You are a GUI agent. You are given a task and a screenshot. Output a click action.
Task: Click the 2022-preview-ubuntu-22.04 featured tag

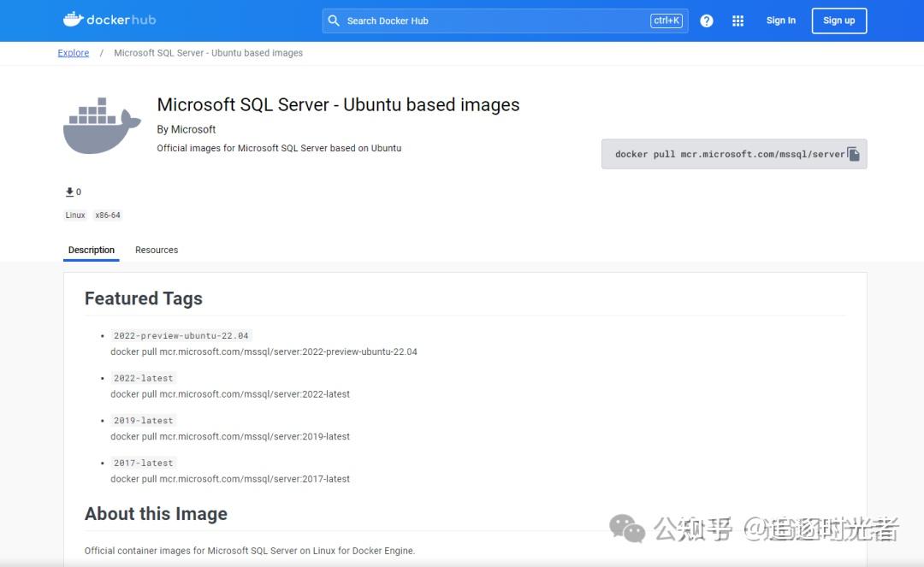click(x=180, y=335)
